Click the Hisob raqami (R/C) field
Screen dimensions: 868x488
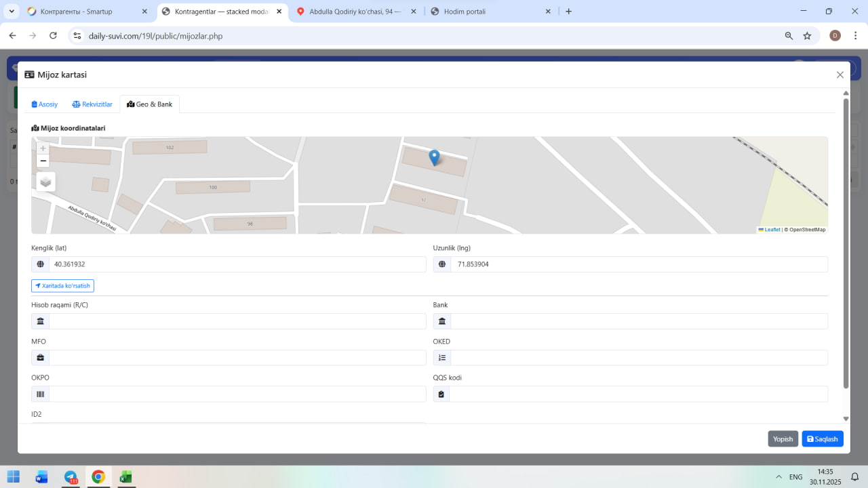[237, 321]
